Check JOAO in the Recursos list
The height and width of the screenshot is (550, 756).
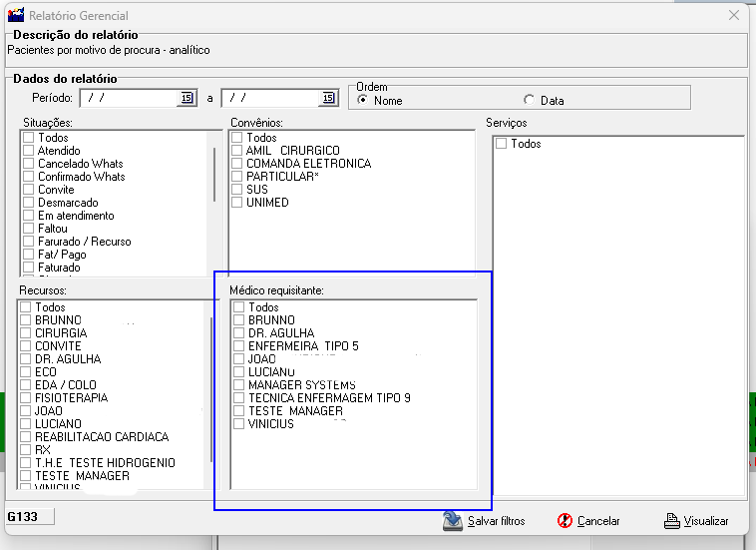(26, 411)
